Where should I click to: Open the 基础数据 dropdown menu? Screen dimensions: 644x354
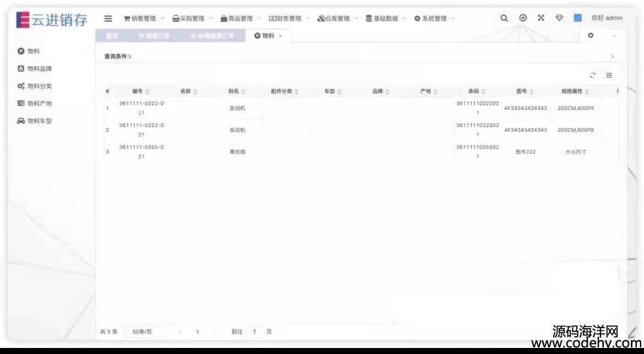click(x=386, y=19)
